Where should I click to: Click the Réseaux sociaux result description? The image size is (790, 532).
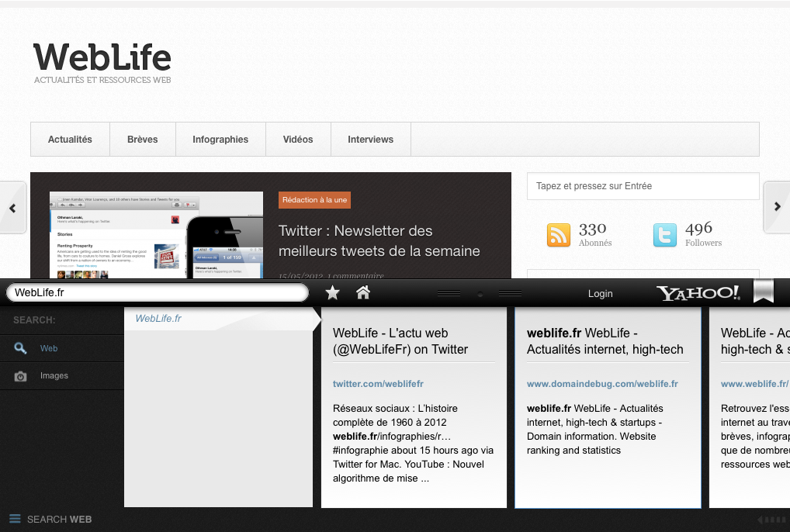pyautogui.click(x=413, y=444)
